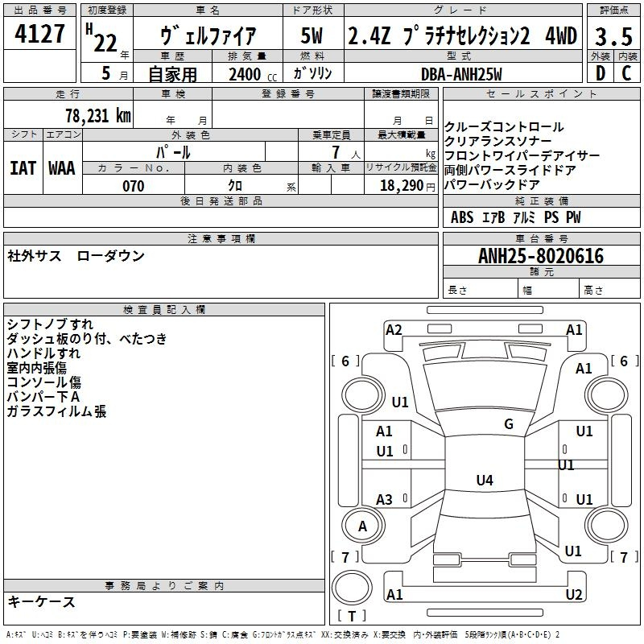Click office notice キーケース
644x644 pixels.
click(42, 601)
